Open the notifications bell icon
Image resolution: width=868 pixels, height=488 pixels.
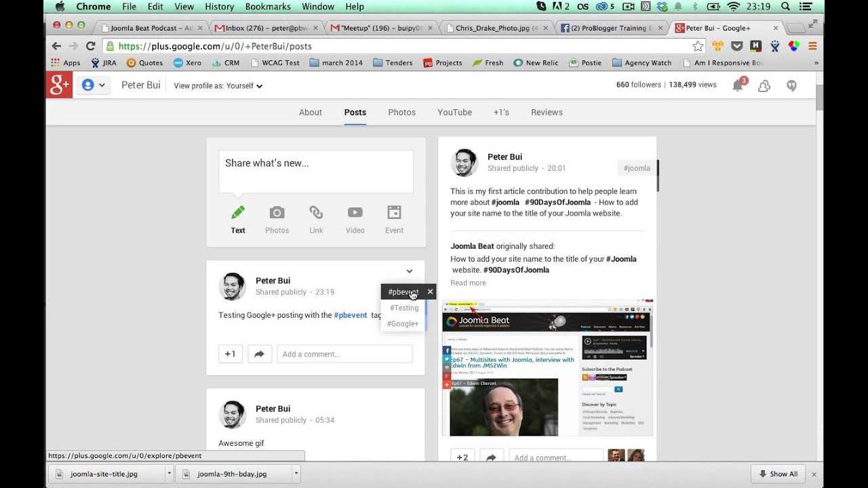[x=738, y=85]
